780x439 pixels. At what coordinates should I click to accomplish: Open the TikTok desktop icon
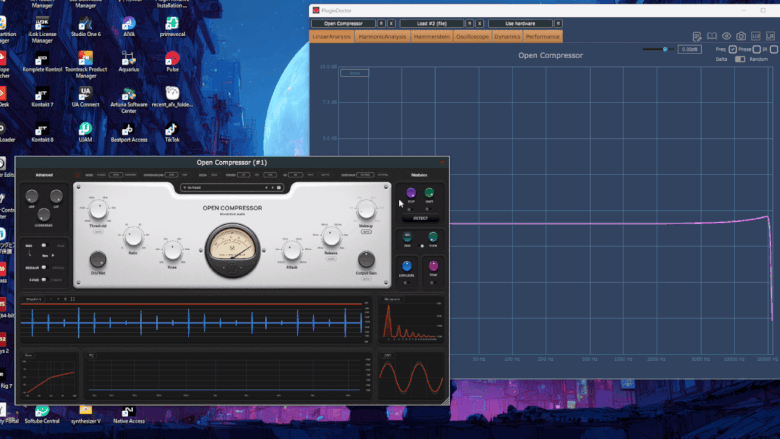click(172, 130)
